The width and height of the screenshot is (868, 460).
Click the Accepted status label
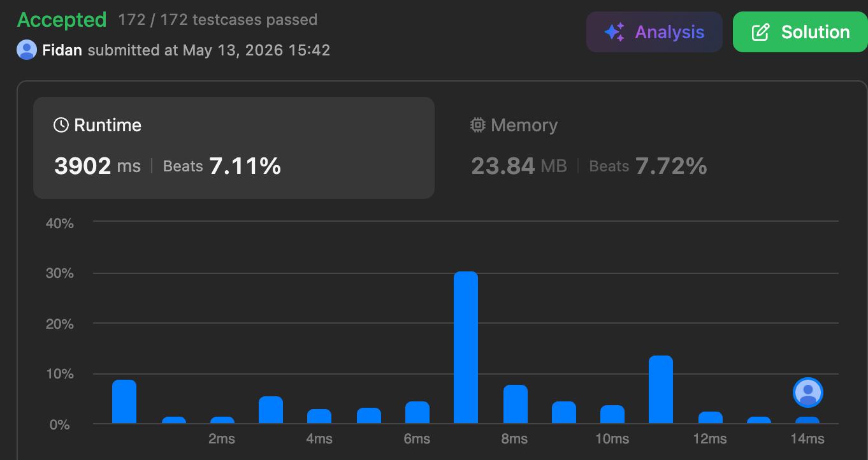point(62,20)
